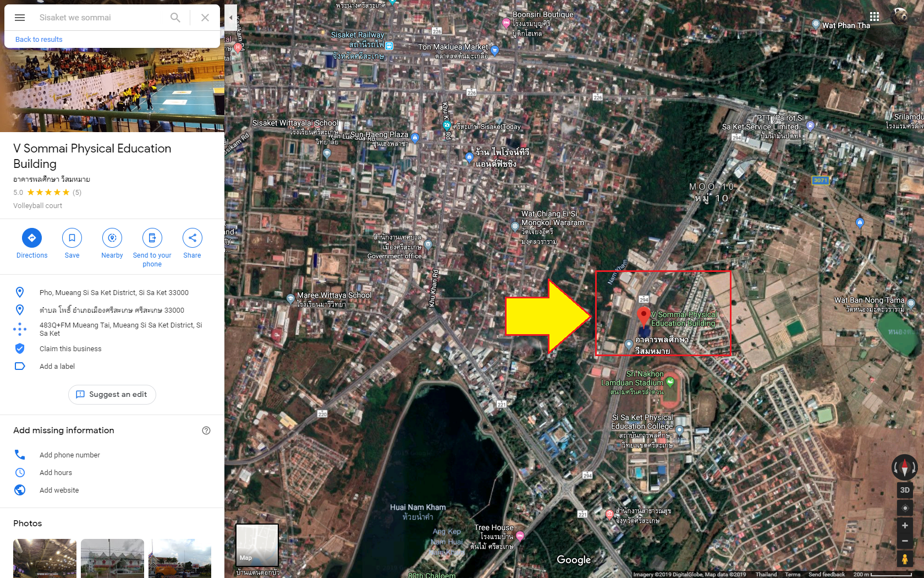Click the Sisaket Wittayalai School marker
Image resolution: width=924 pixels, height=578 pixels.
(327, 154)
